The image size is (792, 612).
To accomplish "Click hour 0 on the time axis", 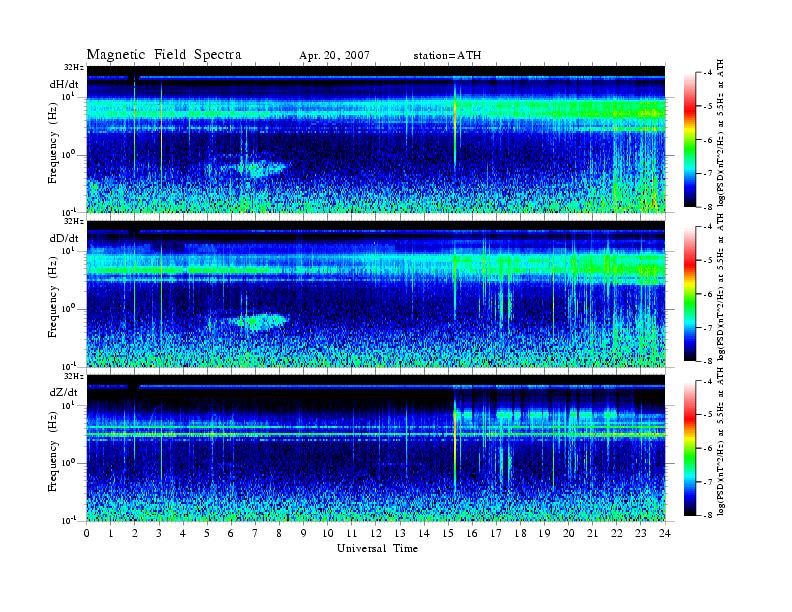I will (87, 534).
